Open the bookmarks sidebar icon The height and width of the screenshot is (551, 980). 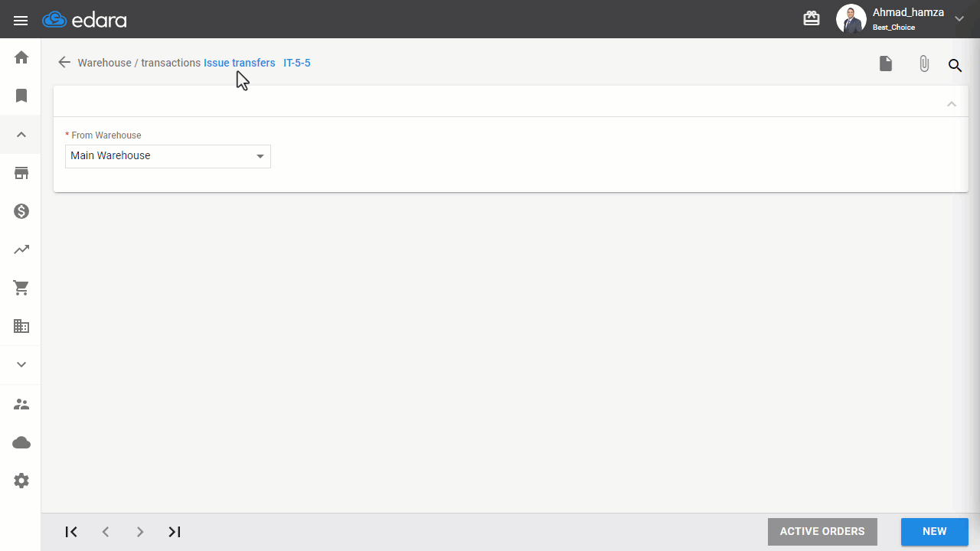coord(21,96)
